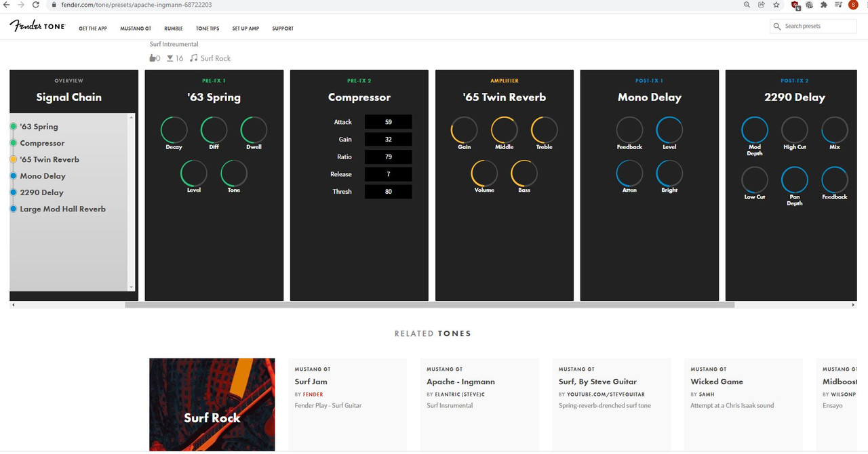Open the Surf Rock thumbnail card
868x454 pixels.
click(x=212, y=405)
